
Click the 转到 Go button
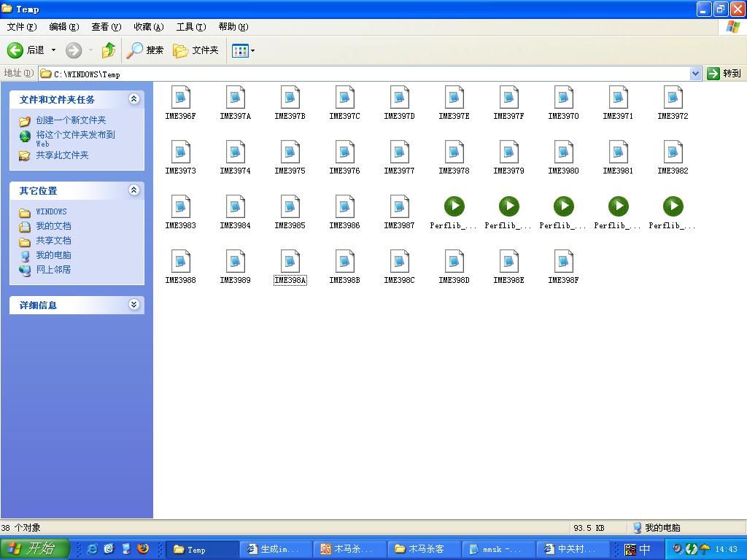click(724, 74)
